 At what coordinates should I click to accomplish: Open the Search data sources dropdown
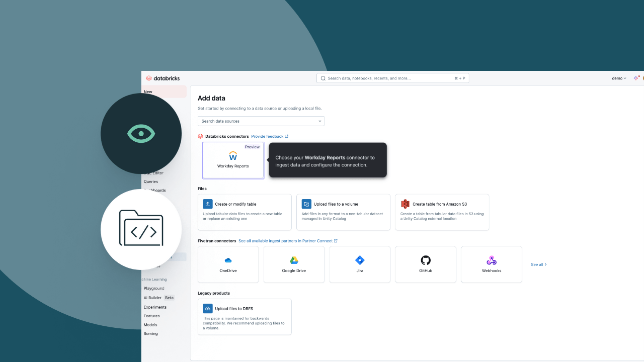click(261, 121)
